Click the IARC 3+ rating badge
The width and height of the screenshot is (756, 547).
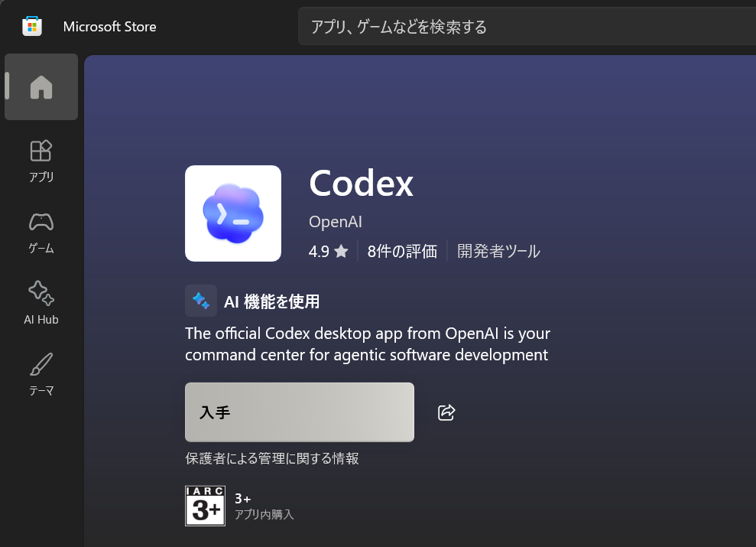206,506
